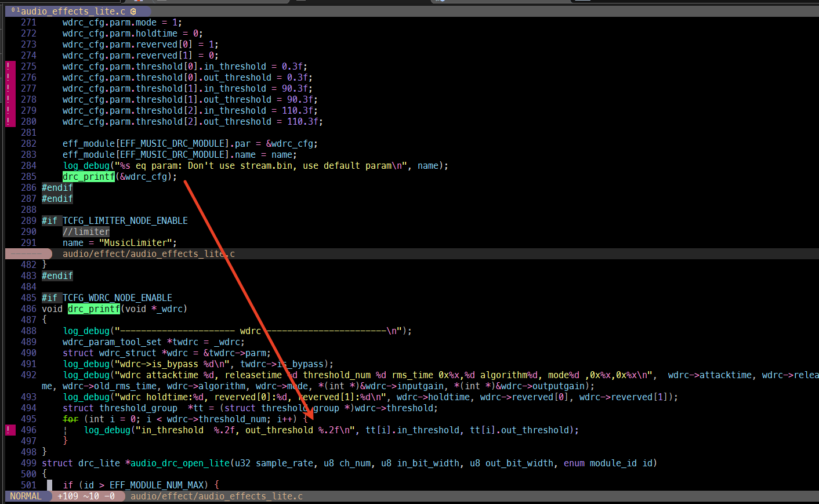The width and height of the screenshot is (819, 504).
Task: Click the file path in the statusline
Action: click(x=216, y=496)
